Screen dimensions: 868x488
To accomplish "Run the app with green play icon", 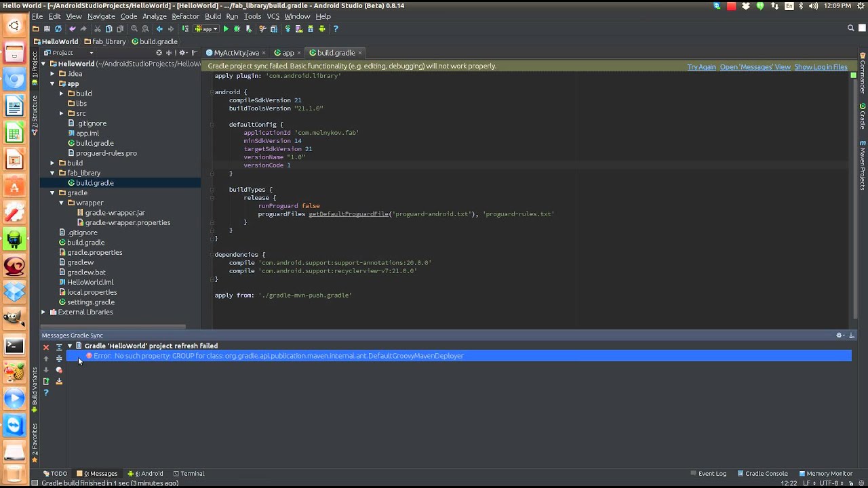I will pos(226,28).
